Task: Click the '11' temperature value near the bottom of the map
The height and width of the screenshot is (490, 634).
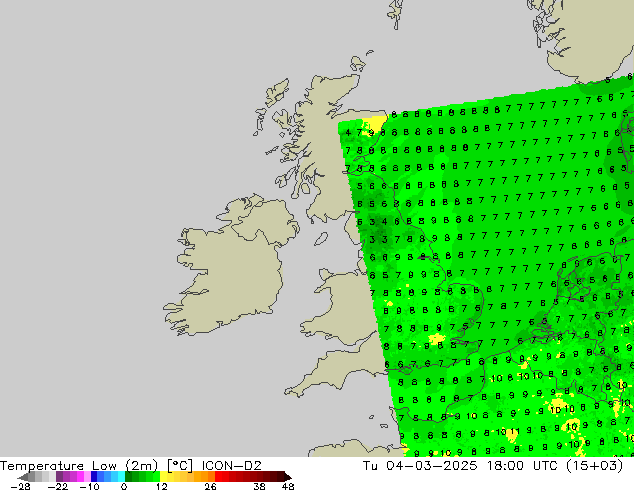Action: [x=514, y=431]
